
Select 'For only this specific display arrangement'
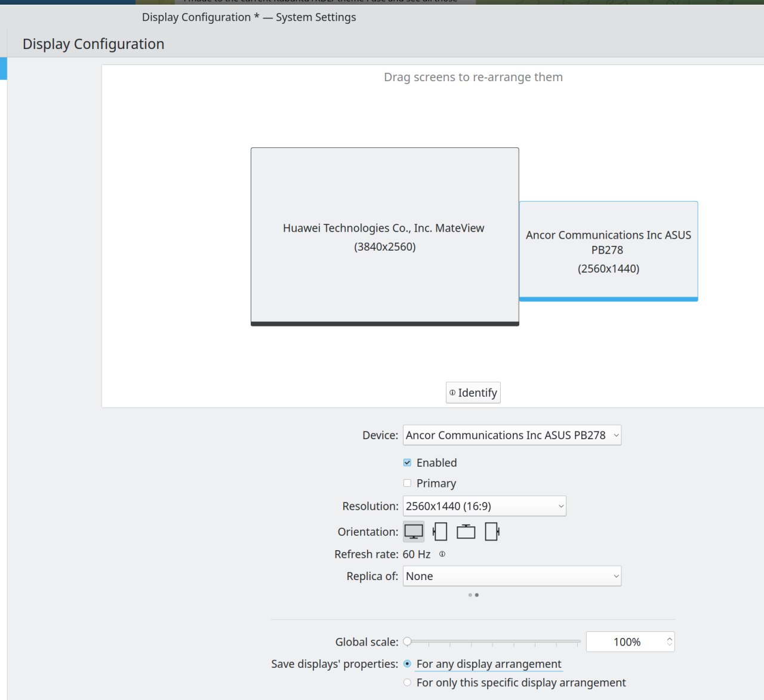[407, 683]
